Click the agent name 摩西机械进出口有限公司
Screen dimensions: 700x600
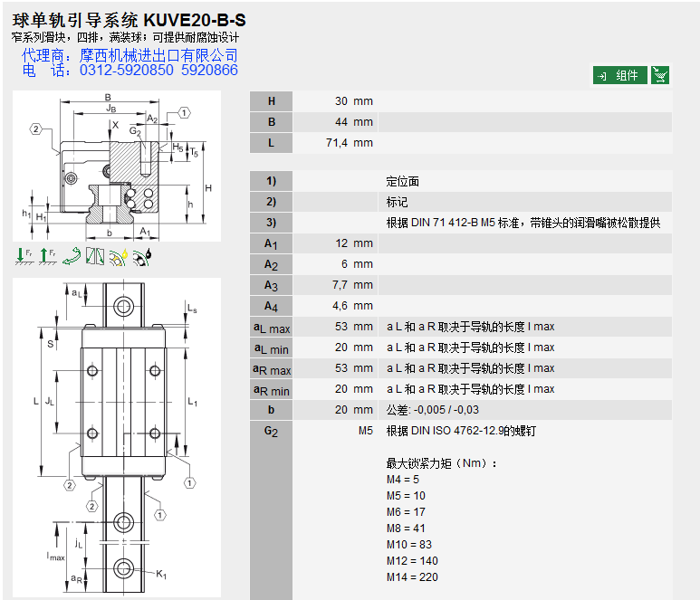tap(158, 55)
